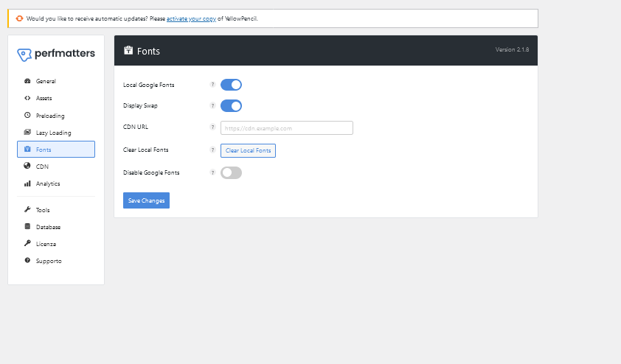Open help tooltip for Clear Local Fonts
621x364 pixels.
[212, 150]
